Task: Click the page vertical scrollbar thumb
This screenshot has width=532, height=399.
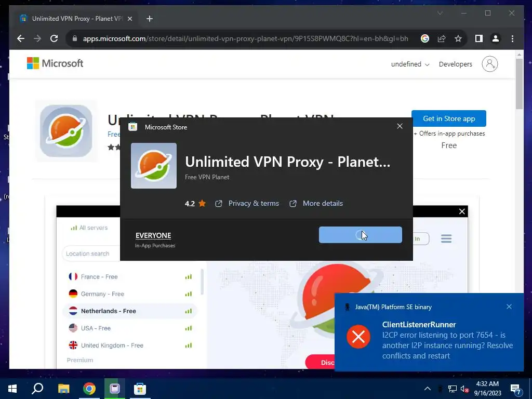Action: click(519, 84)
